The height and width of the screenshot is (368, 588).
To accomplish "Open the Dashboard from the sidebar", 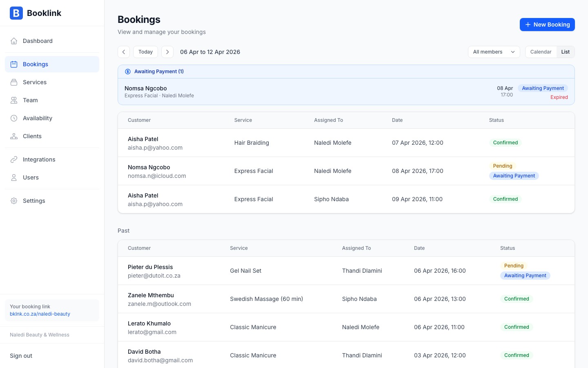I will point(38,41).
